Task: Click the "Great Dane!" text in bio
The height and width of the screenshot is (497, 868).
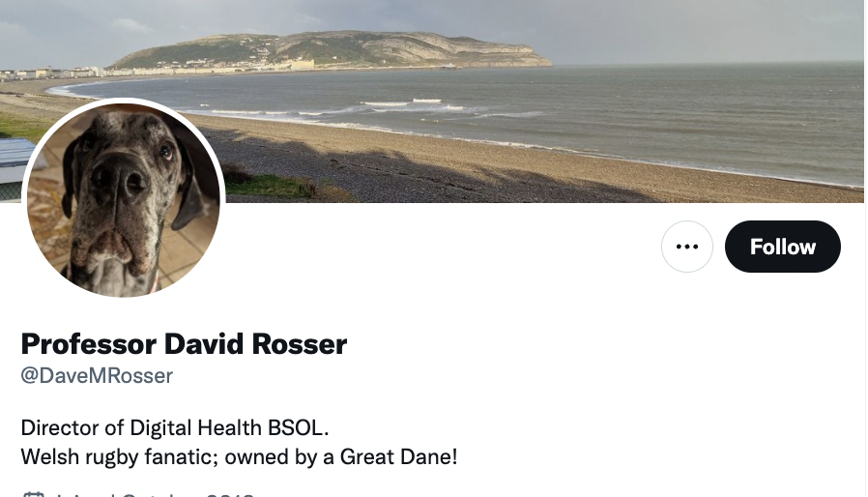Action: click(x=398, y=457)
